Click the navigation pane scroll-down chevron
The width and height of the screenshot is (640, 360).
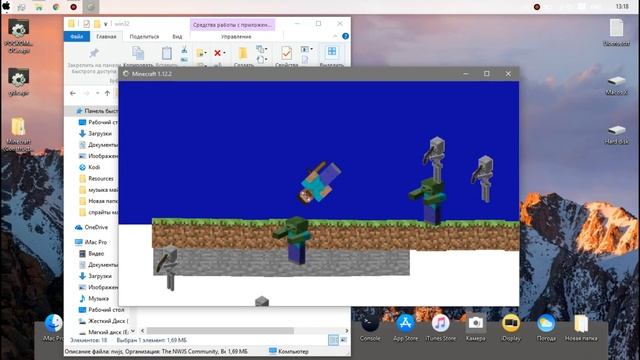[x=133, y=331]
